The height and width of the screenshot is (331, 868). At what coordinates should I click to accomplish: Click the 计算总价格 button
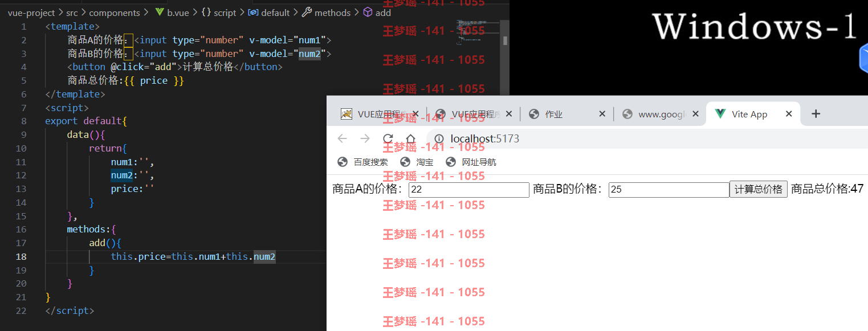(x=759, y=189)
